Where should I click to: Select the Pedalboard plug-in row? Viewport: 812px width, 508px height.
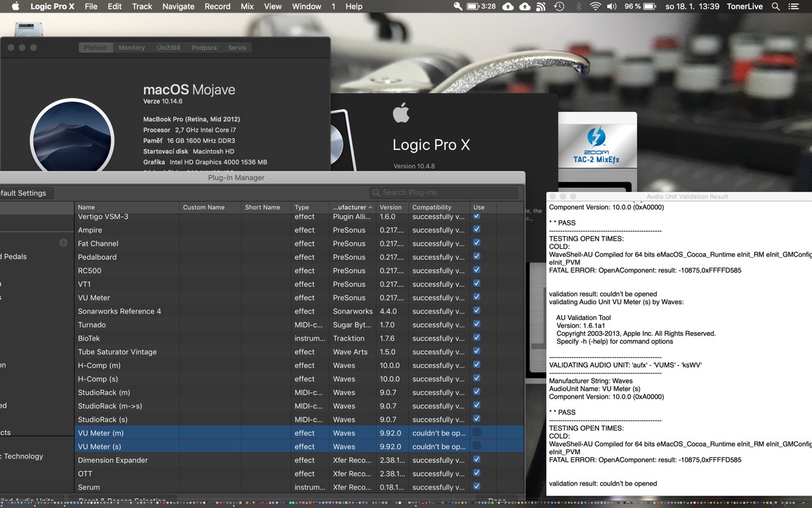299,257
